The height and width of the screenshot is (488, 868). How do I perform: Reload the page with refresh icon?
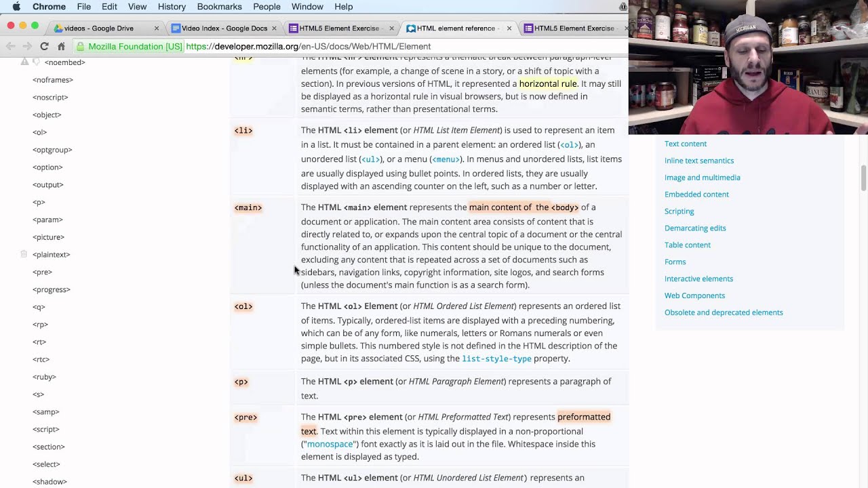pyautogui.click(x=44, y=46)
